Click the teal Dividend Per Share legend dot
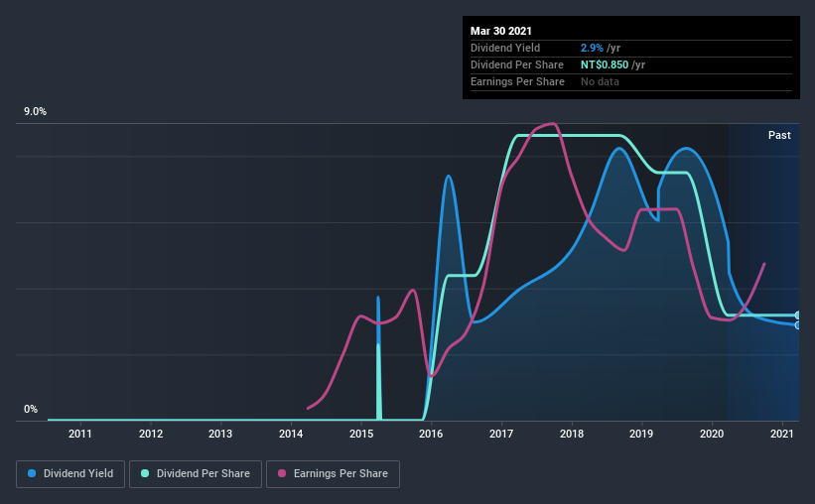Viewport: 815px width, 504px height. pyautogui.click(x=145, y=473)
